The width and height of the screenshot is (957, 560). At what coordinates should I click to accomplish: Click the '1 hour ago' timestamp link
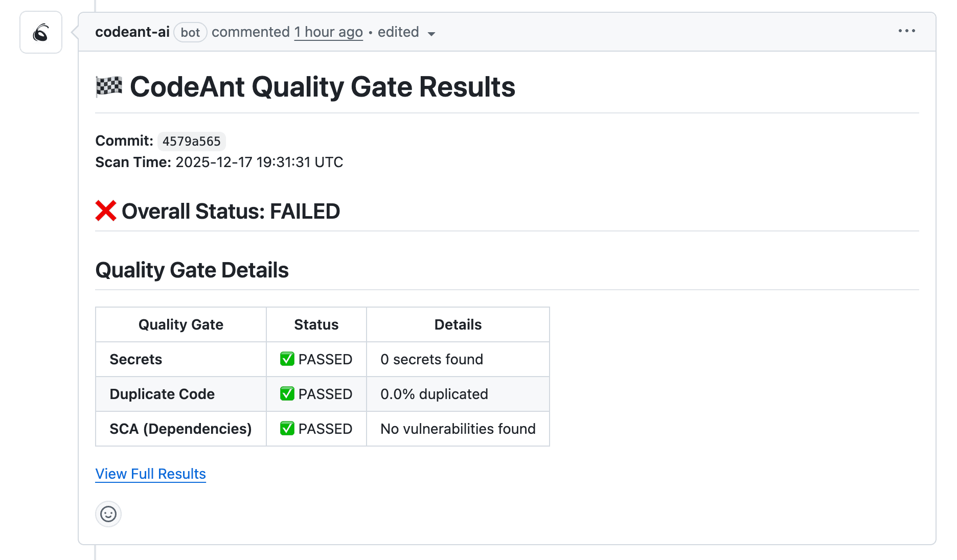(328, 32)
